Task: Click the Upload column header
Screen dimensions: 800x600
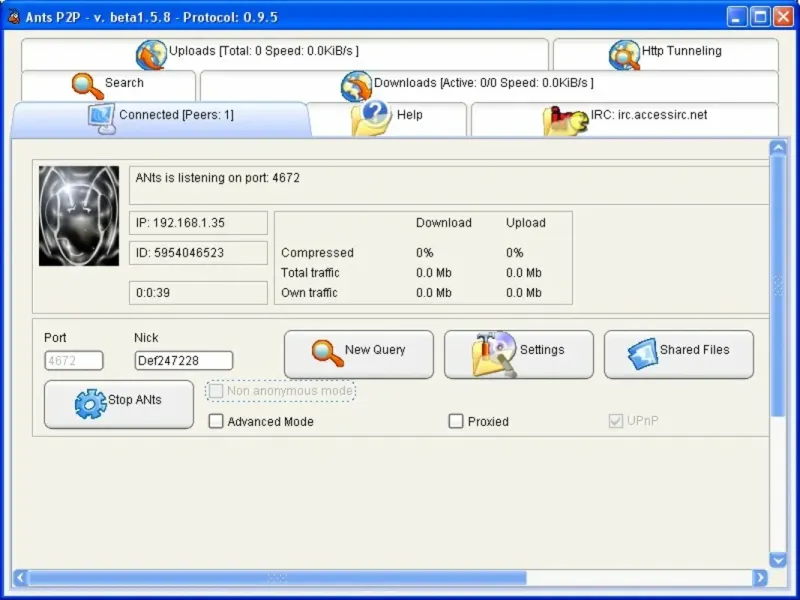Action: [526, 223]
